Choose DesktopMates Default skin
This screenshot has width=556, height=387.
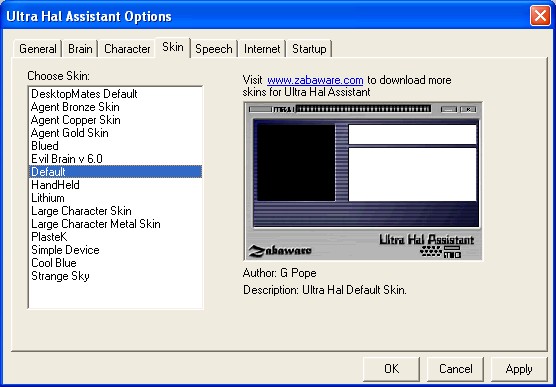[x=115, y=94]
